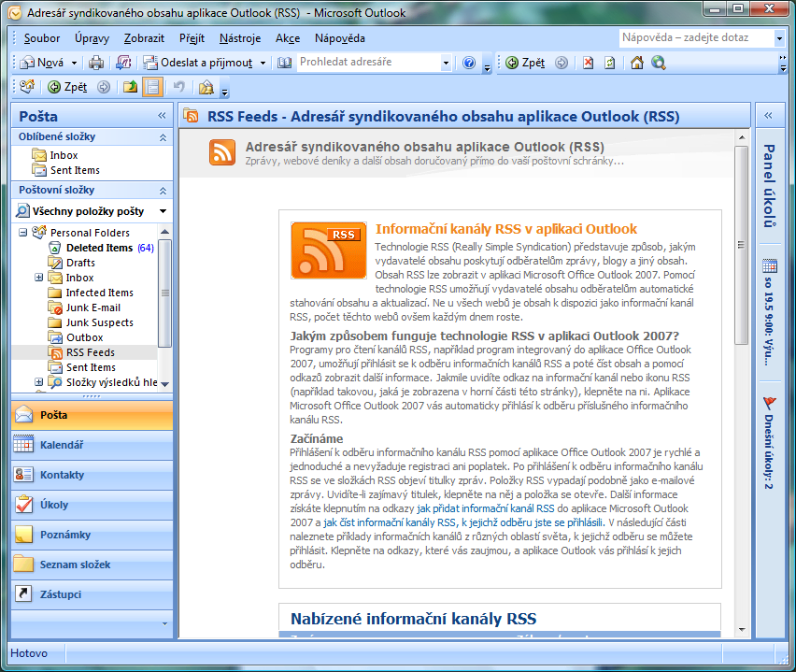
Task: Switch to the Pošta module
Action: (92, 416)
